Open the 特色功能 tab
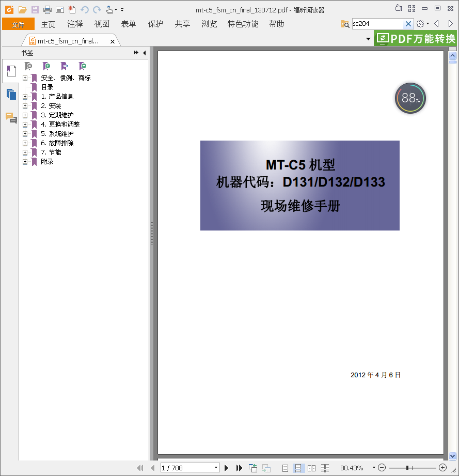This screenshot has width=459, height=476. coord(243,24)
